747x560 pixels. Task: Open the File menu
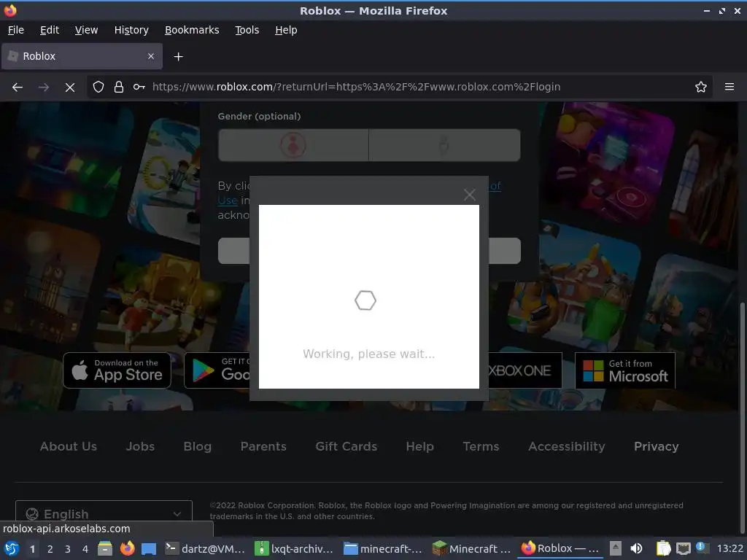coord(16,30)
